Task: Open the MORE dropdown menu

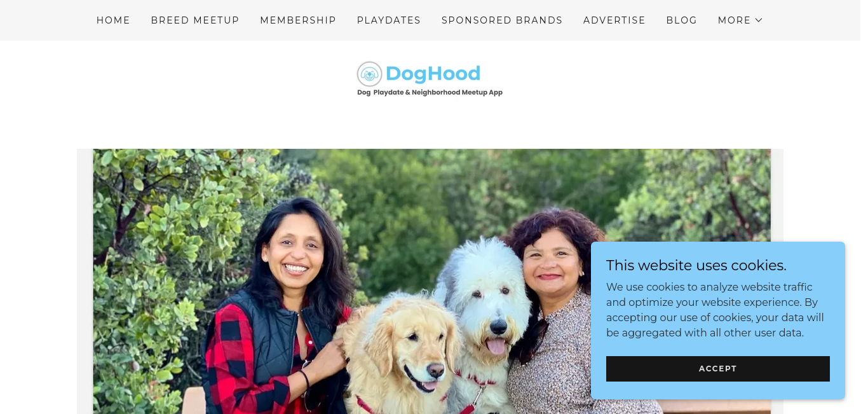Action: point(740,20)
